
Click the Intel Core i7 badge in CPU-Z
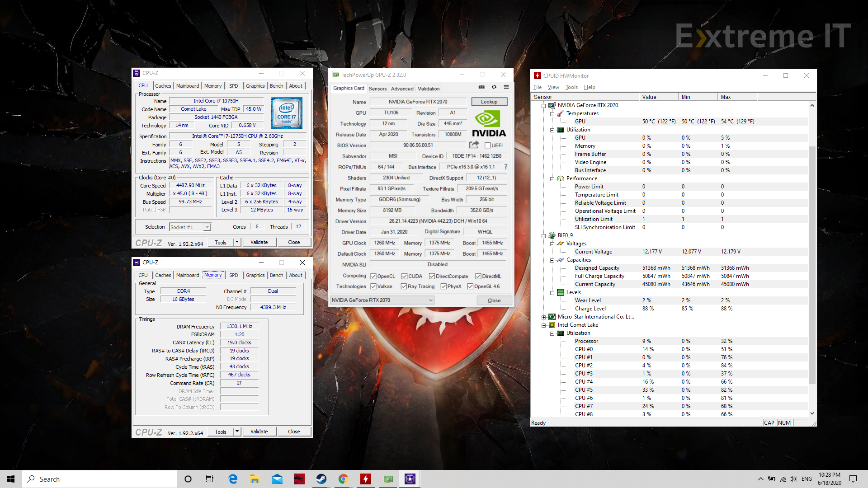(x=287, y=113)
